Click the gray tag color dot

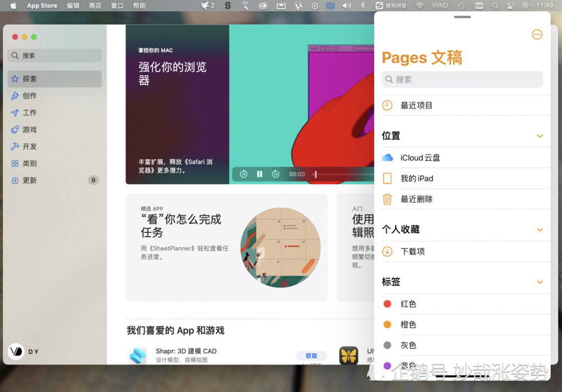(x=387, y=345)
